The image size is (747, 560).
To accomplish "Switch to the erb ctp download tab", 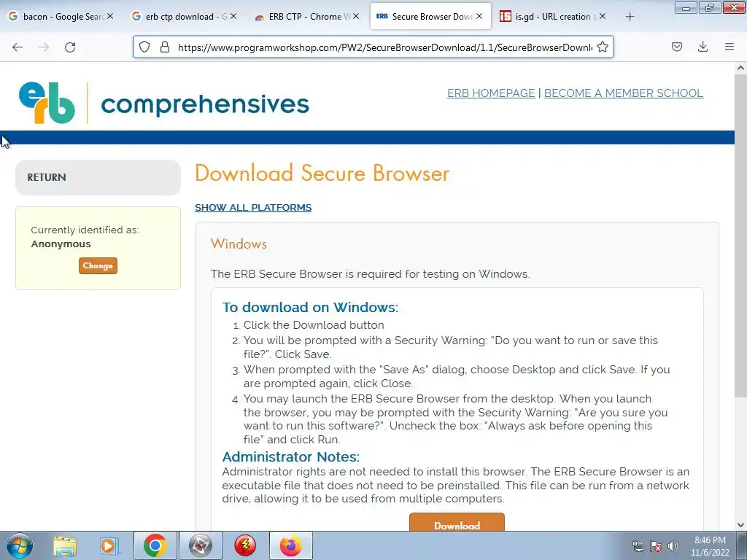I will coord(184,16).
